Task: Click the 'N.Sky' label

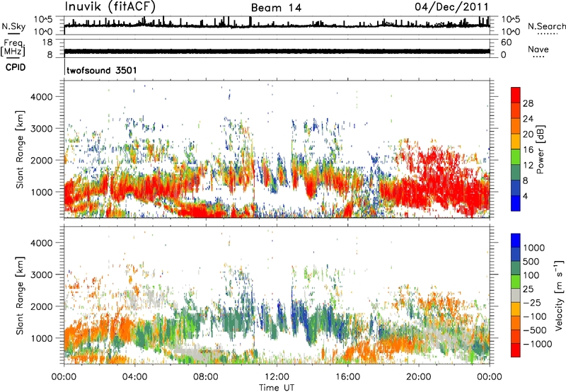Action: [x=13, y=26]
